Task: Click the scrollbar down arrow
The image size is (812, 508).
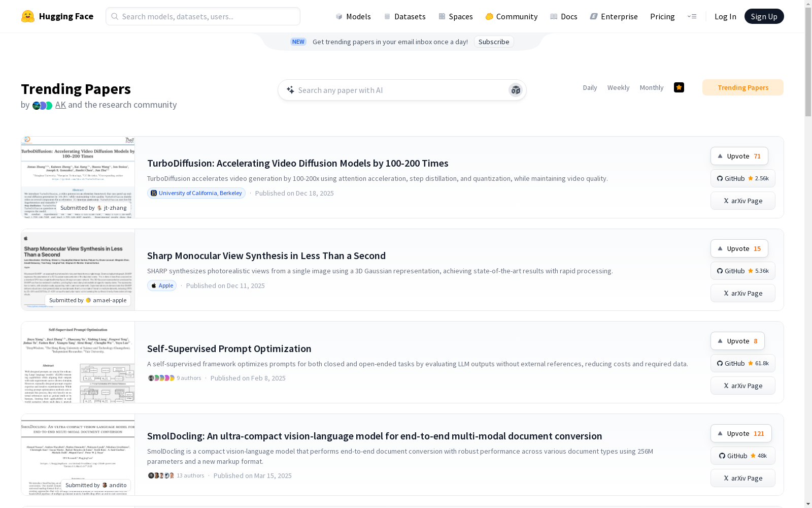Action: 808,504
